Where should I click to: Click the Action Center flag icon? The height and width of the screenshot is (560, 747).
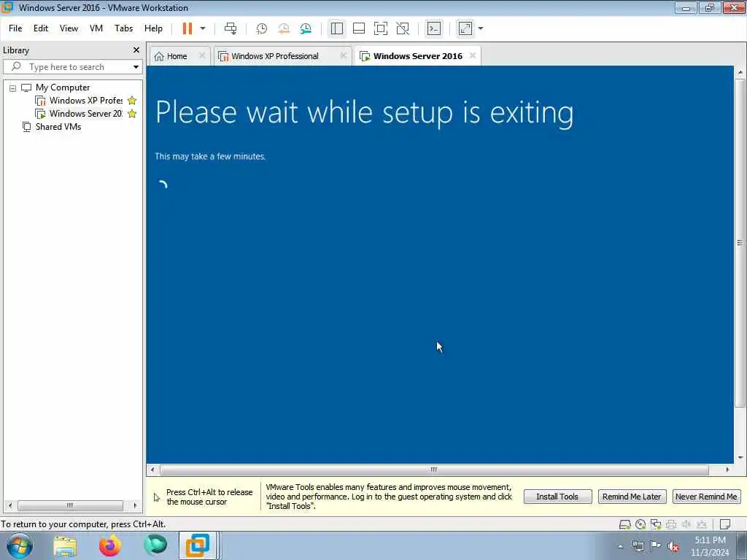coord(656,546)
